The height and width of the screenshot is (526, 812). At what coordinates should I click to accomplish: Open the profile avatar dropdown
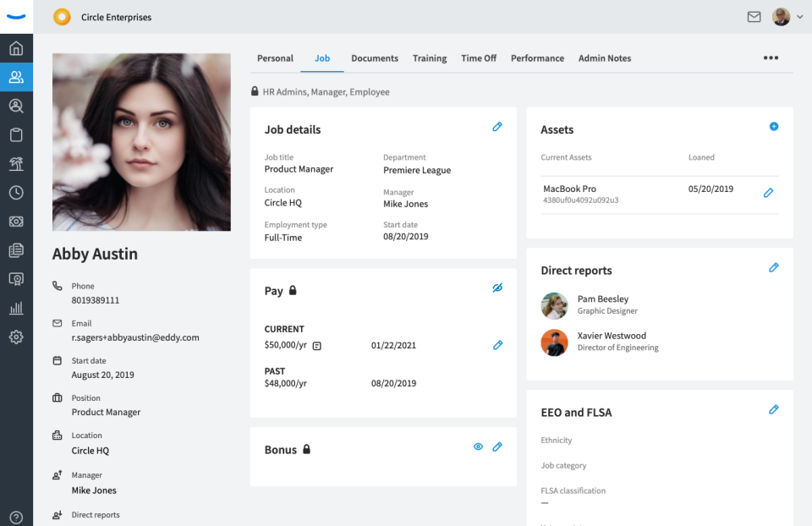tap(782, 16)
